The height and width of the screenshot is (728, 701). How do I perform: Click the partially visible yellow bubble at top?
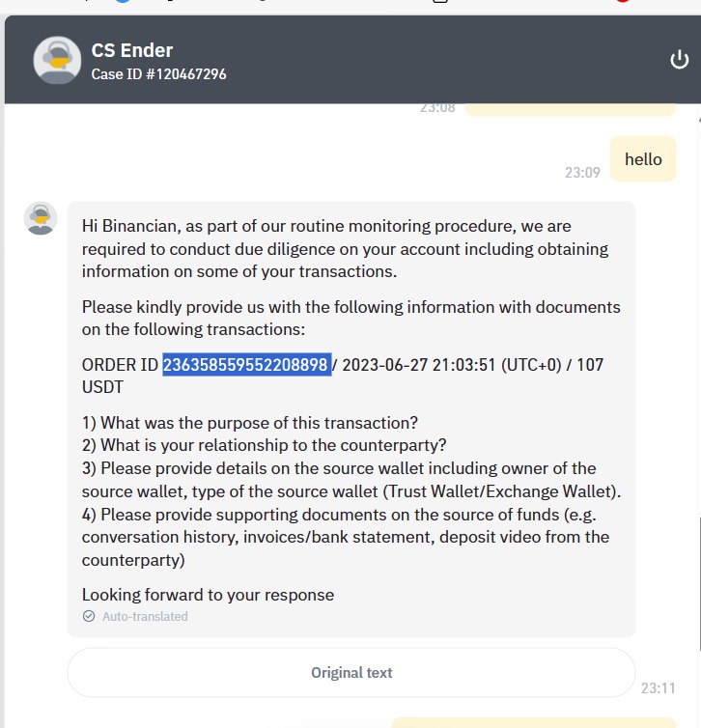[x=570, y=109]
